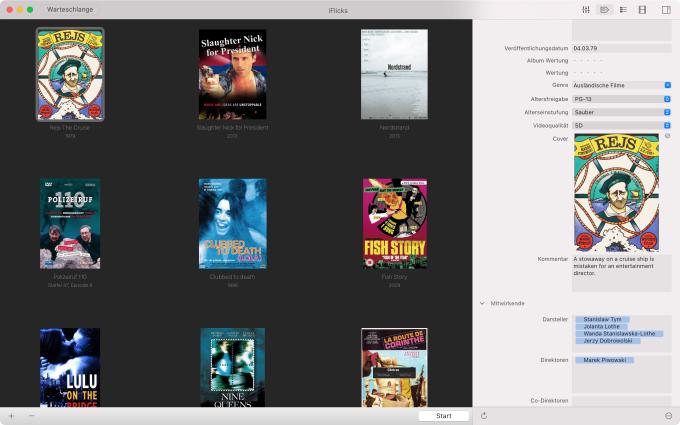Select the Rejs cover image in sidebar
680x425 pixels.
616,193
